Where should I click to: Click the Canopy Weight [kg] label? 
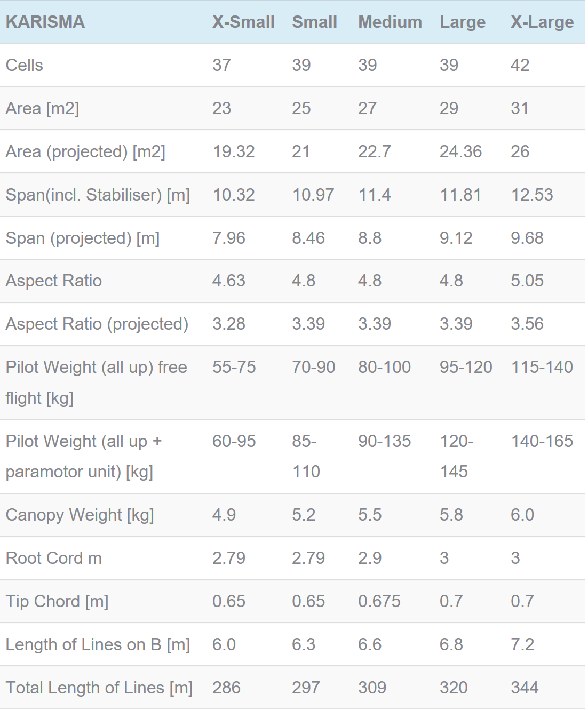(80, 515)
